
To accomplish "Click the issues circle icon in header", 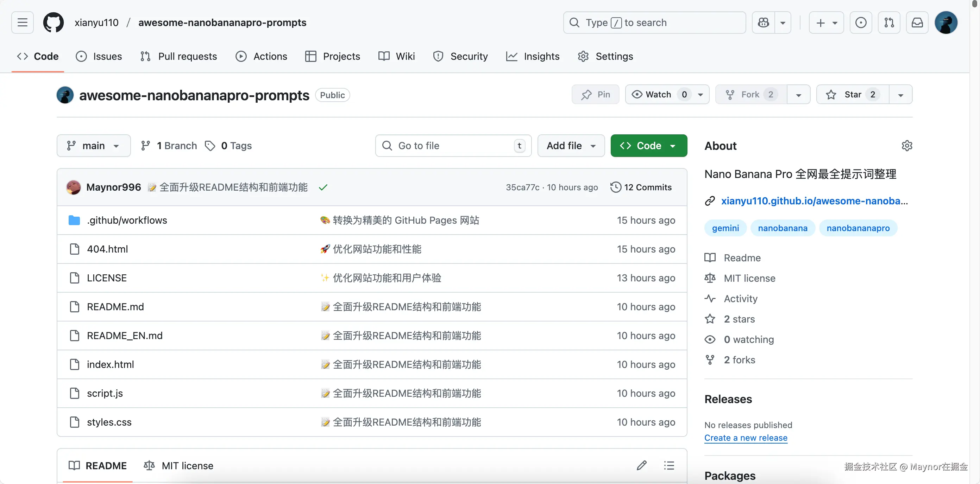I will pyautogui.click(x=861, y=23).
